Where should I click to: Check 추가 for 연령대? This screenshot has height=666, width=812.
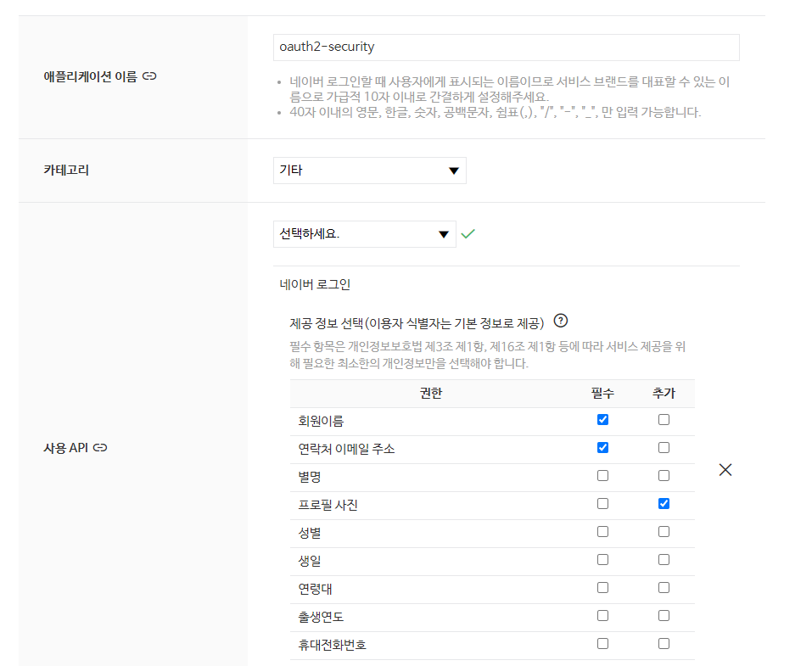(664, 587)
